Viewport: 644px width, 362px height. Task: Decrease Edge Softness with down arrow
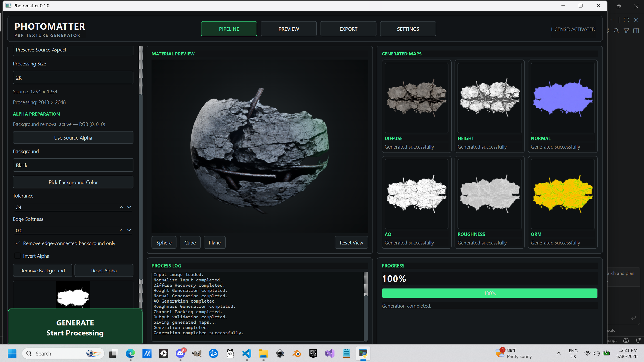tap(129, 230)
